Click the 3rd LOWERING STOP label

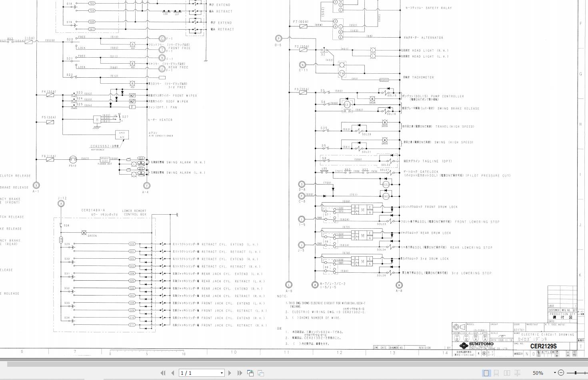pyautogui.click(x=472, y=273)
